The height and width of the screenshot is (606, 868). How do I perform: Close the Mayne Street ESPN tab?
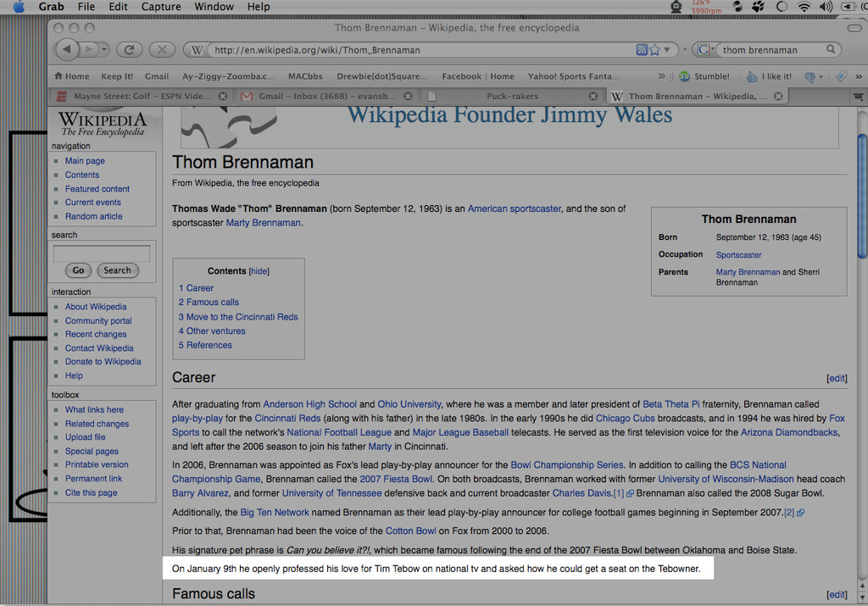tap(223, 97)
